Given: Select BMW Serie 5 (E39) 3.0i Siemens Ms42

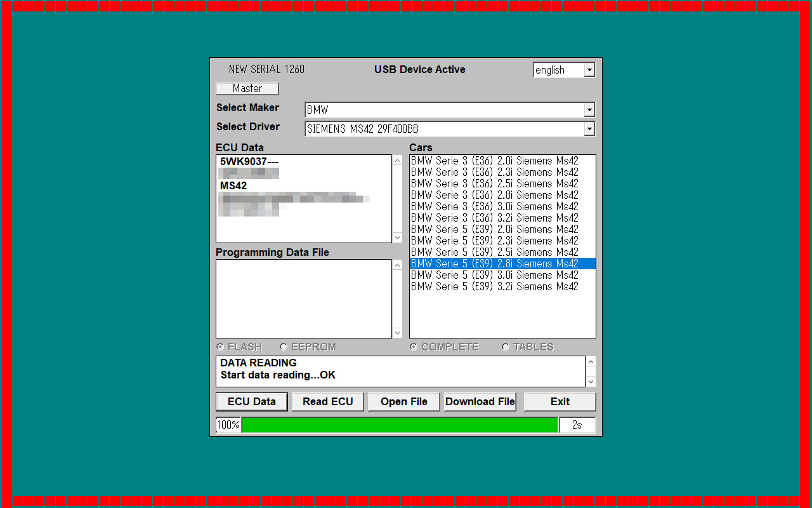Looking at the screenshot, I should [x=502, y=275].
